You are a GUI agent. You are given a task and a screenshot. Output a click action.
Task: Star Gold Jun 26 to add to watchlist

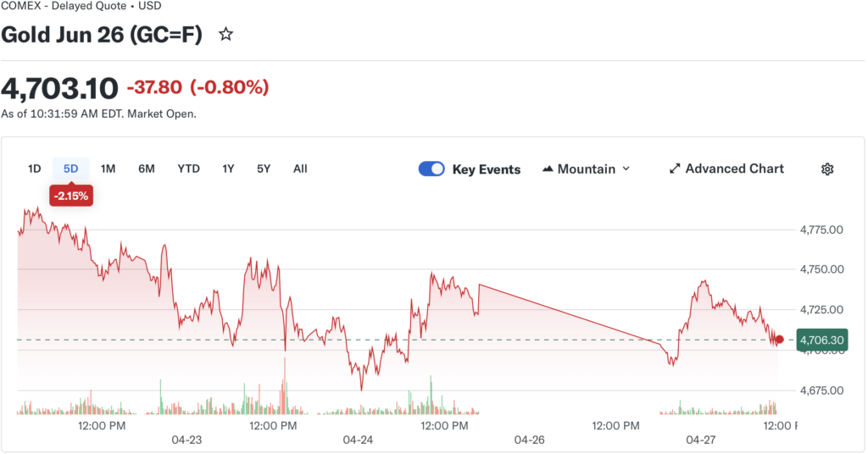[x=225, y=35]
